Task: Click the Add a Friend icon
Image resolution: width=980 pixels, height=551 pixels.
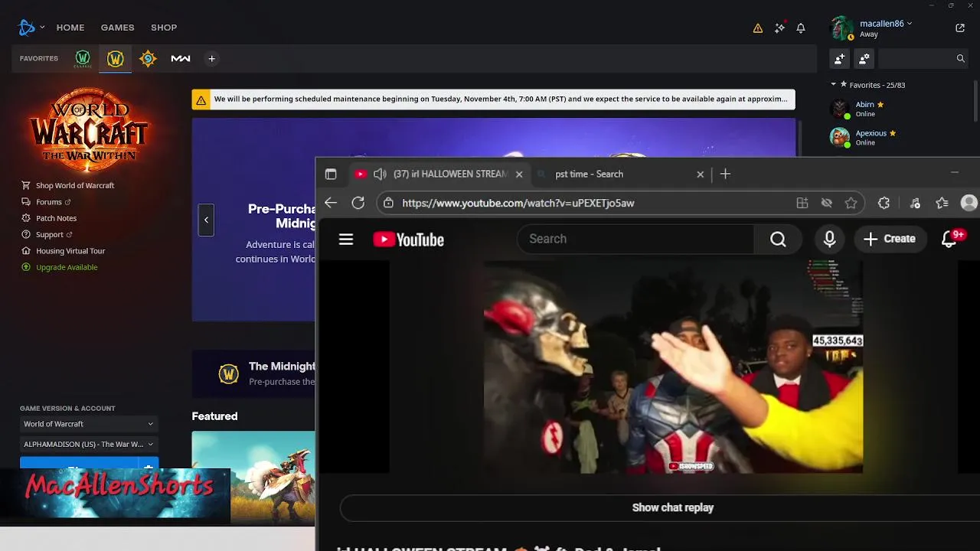Action: coord(840,58)
